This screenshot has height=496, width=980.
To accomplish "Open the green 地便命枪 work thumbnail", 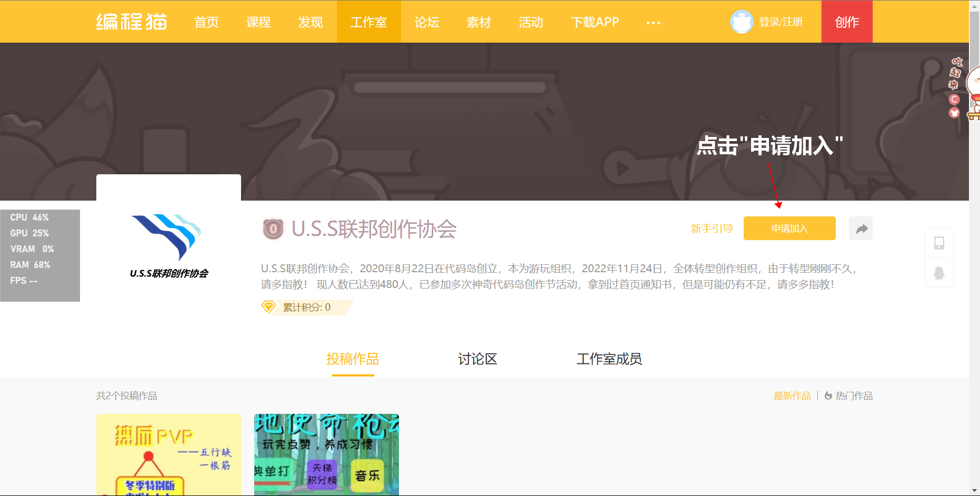I will (326, 454).
